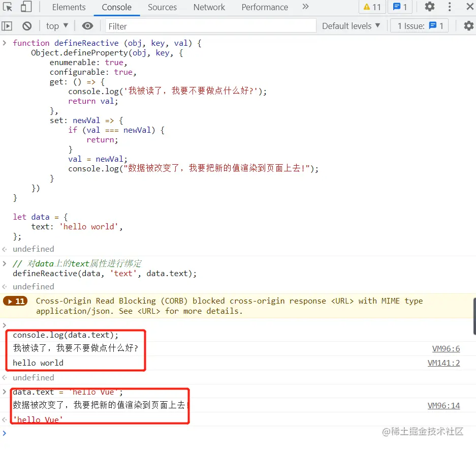The image size is (476, 449).
Task: Open console settings via the right gear
Action: coord(468,25)
